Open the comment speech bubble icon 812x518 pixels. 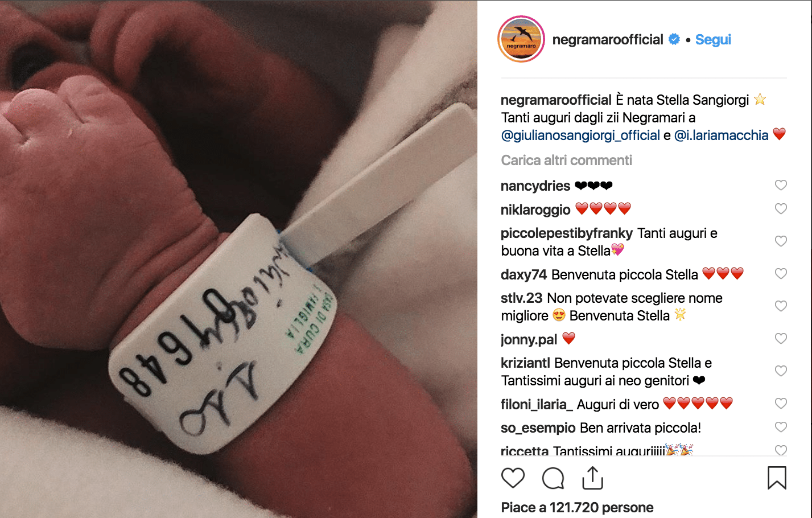[x=553, y=478]
